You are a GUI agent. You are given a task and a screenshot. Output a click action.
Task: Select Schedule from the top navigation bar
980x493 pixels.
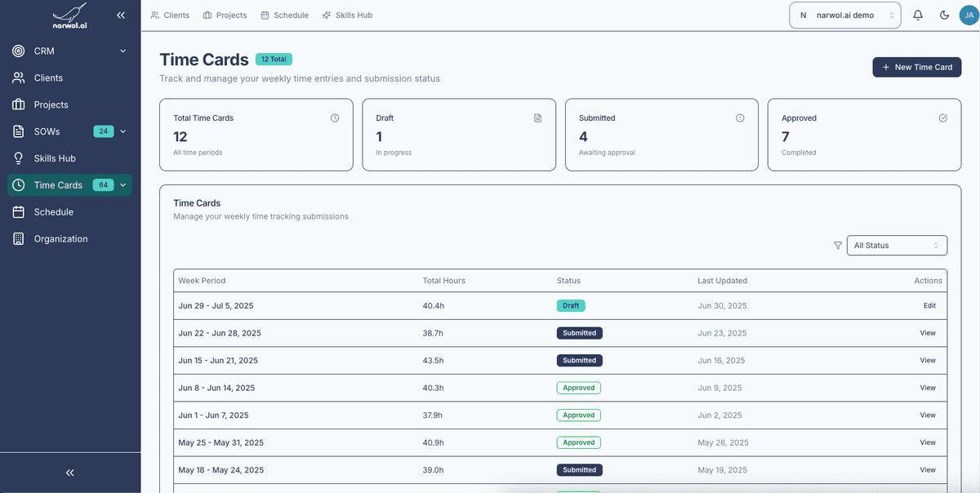284,15
